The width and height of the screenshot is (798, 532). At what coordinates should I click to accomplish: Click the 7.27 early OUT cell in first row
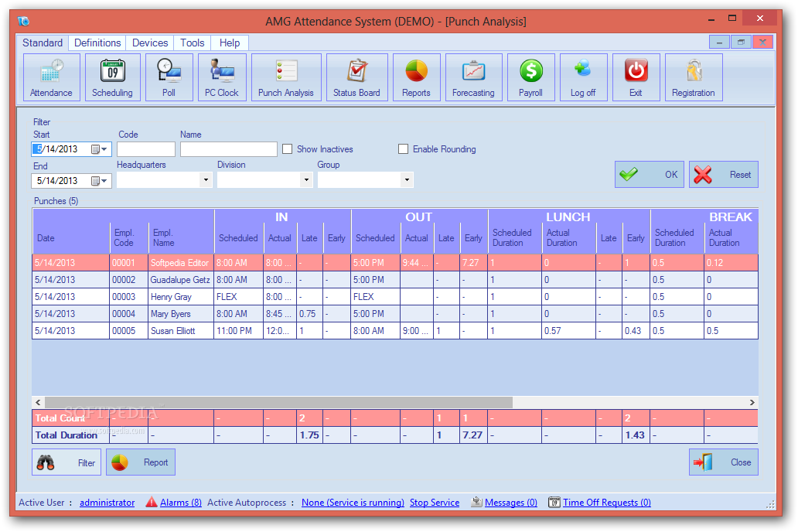coord(474,263)
